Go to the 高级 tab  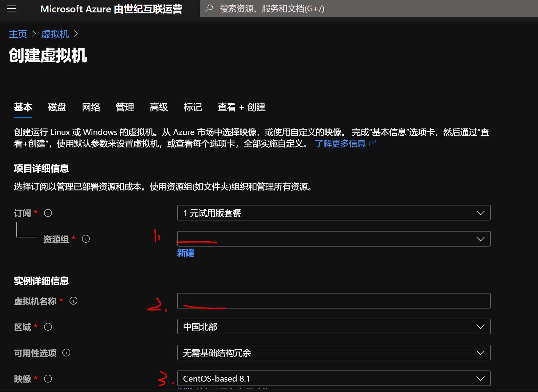click(159, 107)
